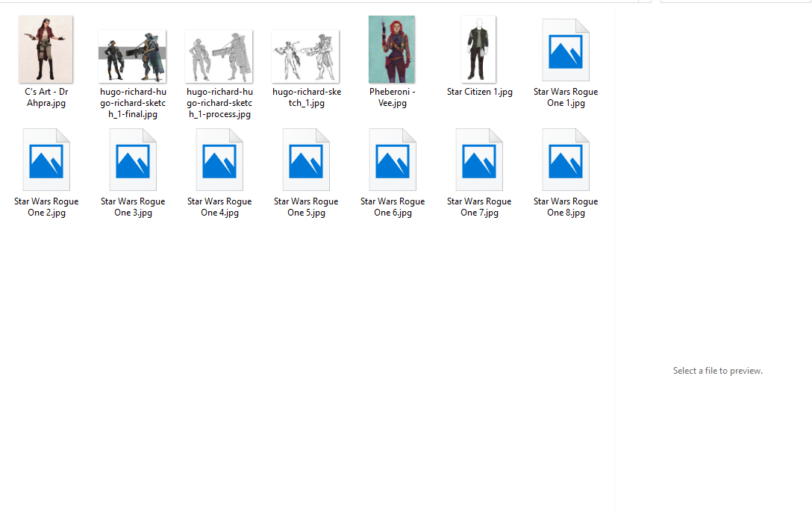The width and height of the screenshot is (812, 511).
Task: Select the Star Citizen 1.jpg thumbnail
Action: tap(478, 49)
